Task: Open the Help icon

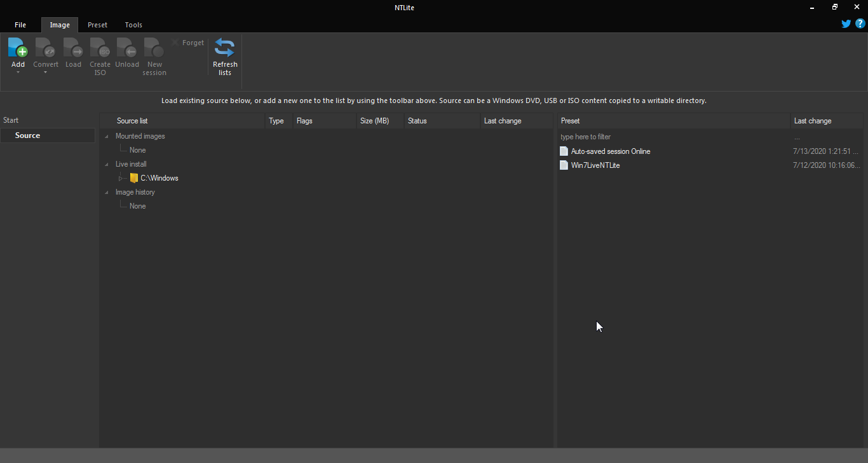Action: (860, 24)
